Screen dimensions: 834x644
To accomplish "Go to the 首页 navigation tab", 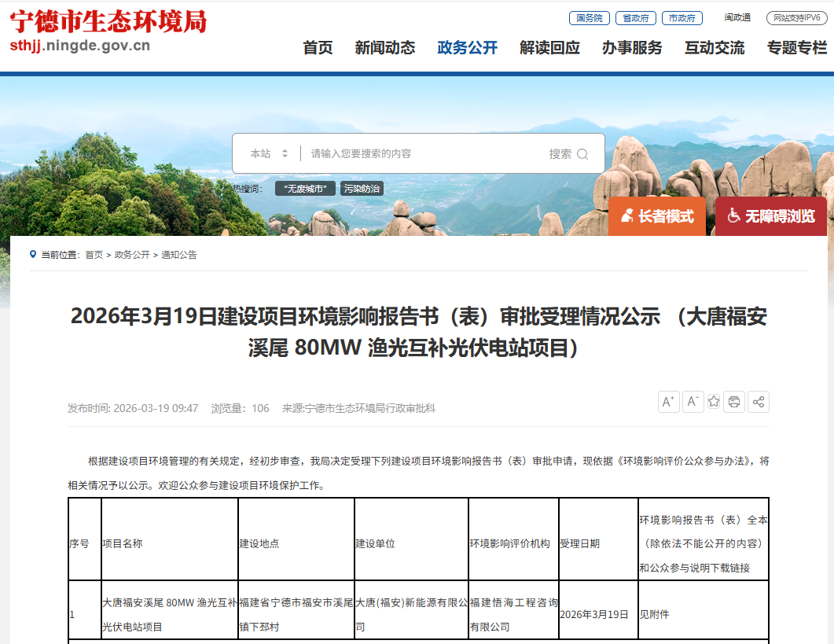I will click(318, 48).
